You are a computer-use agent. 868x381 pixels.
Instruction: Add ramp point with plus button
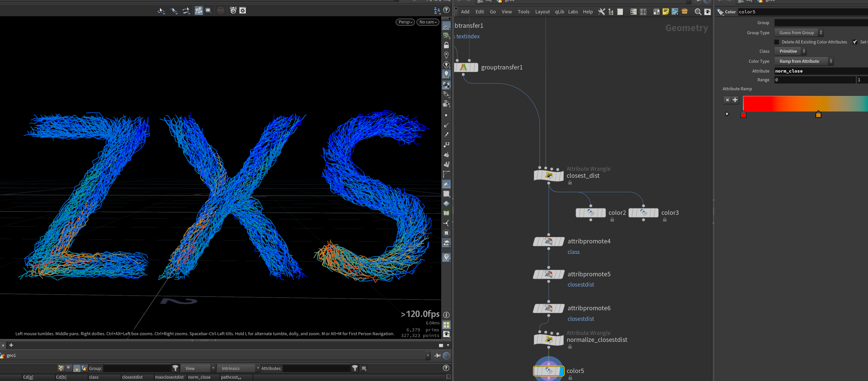(735, 100)
